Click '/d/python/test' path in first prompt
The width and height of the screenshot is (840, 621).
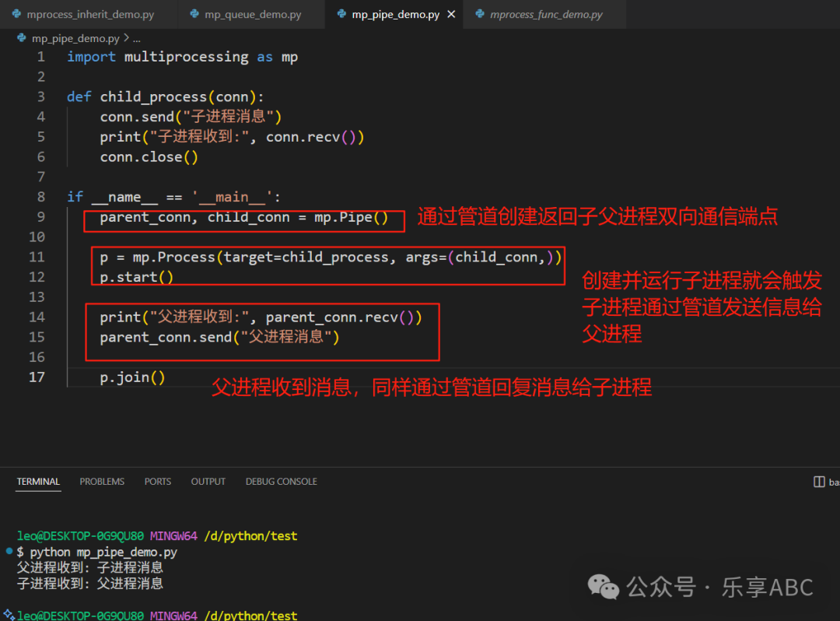coord(250,536)
